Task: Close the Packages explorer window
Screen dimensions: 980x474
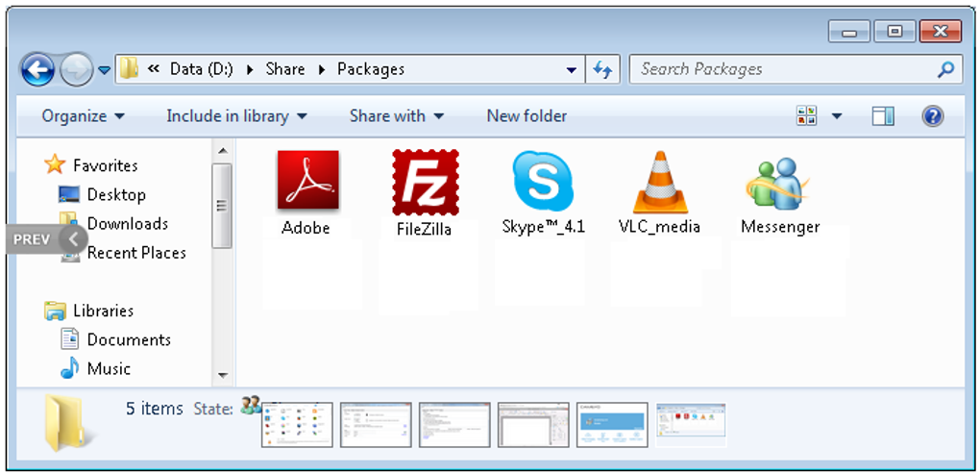Action: (941, 32)
